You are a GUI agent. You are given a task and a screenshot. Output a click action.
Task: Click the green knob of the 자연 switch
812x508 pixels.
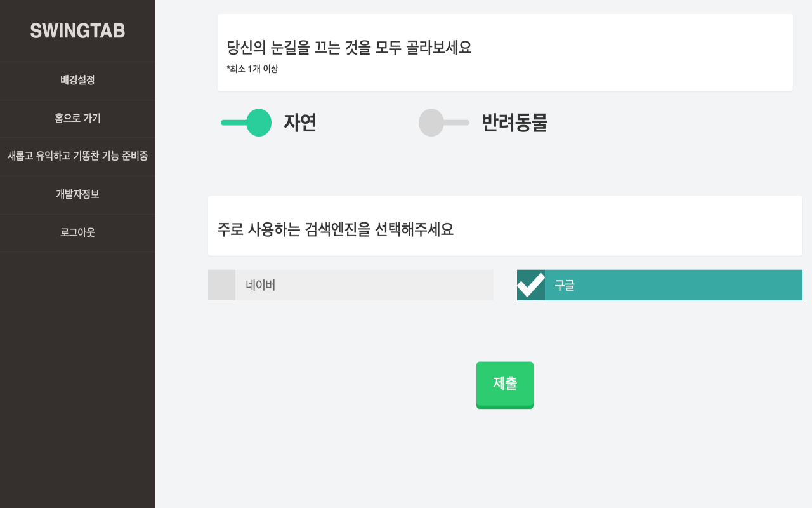point(260,123)
